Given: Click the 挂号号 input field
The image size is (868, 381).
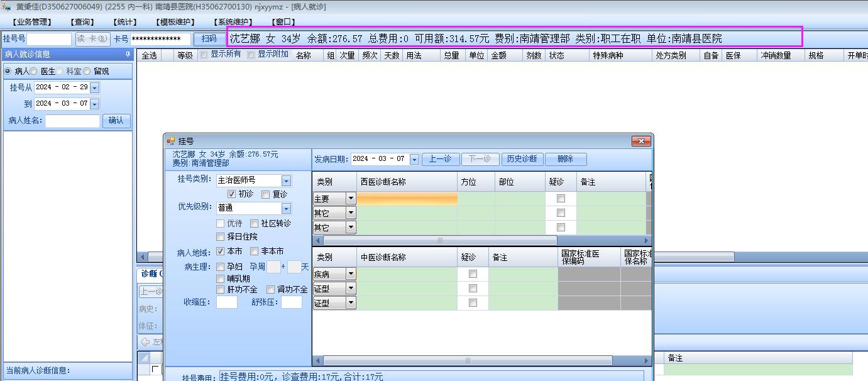Looking at the screenshot, I should pyautogui.click(x=49, y=39).
